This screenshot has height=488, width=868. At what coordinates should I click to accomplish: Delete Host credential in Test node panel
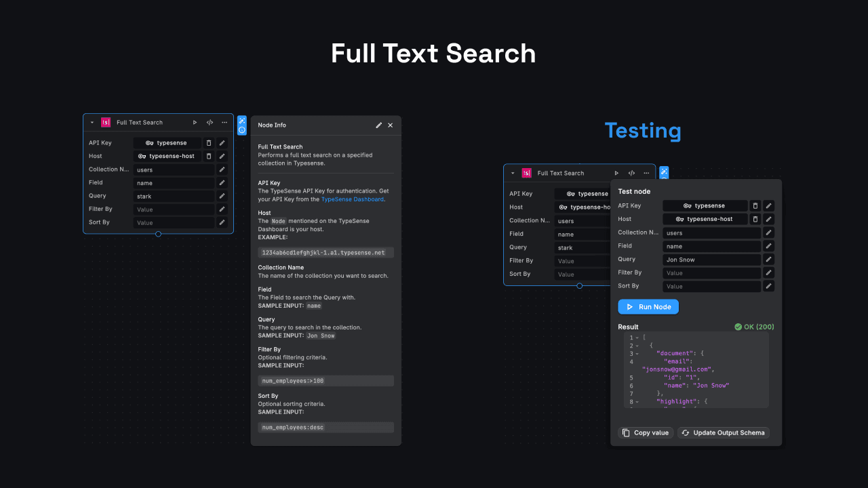pos(755,219)
